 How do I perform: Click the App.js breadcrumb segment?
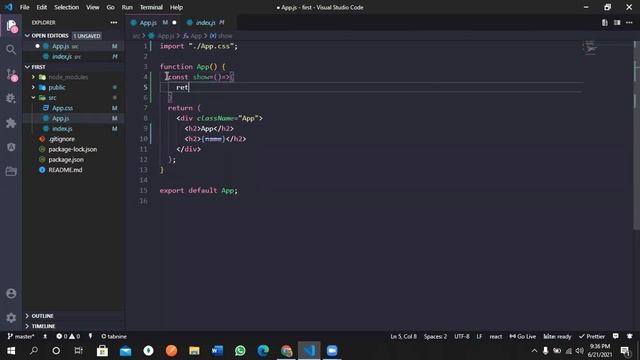[x=162, y=36]
